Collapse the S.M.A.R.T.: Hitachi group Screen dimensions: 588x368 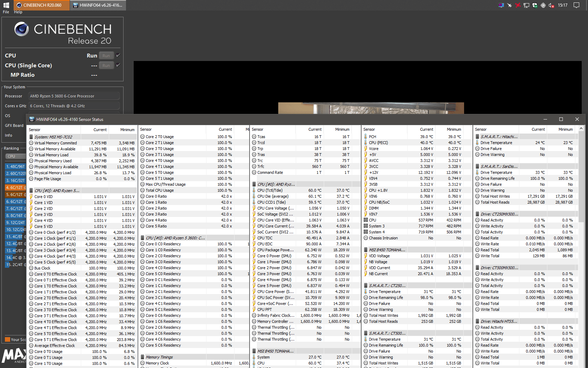(x=477, y=137)
